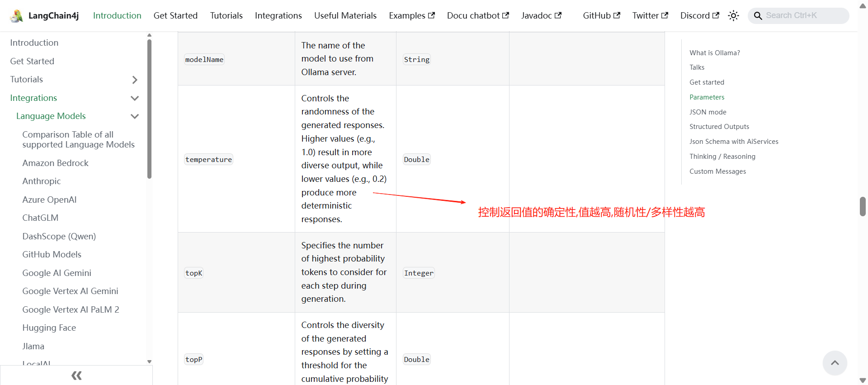Open Tutorials in top navbar

226,16
